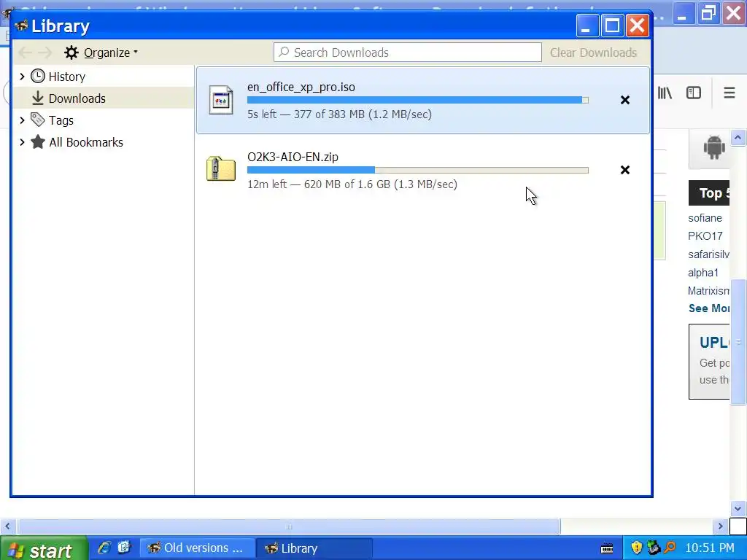Screen dimensions: 747x560
Task: Click the horizontal scrollbar left arrow
Action: point(7,526)
